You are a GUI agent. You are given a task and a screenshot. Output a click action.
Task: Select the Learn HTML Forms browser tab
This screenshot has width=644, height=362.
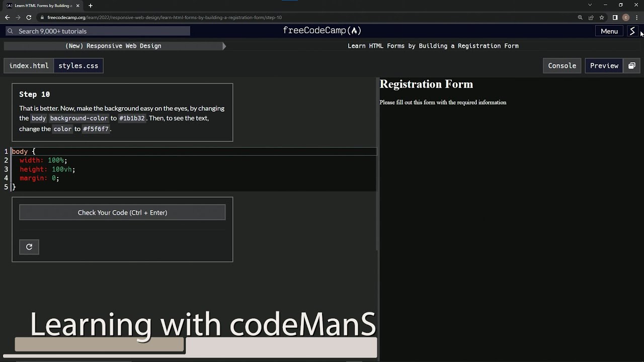point(42,6)
